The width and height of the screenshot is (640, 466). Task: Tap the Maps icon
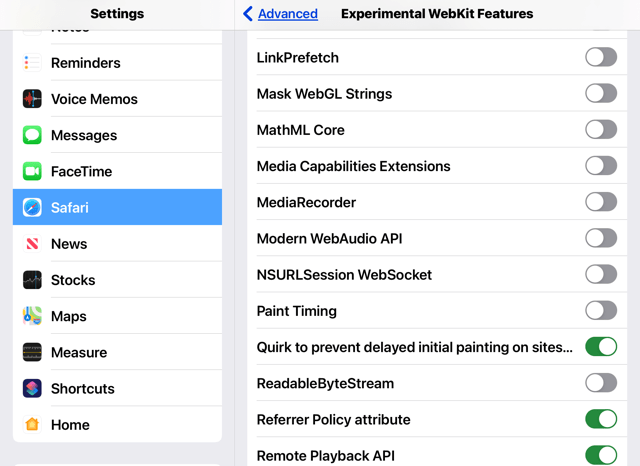coord(32,316)
